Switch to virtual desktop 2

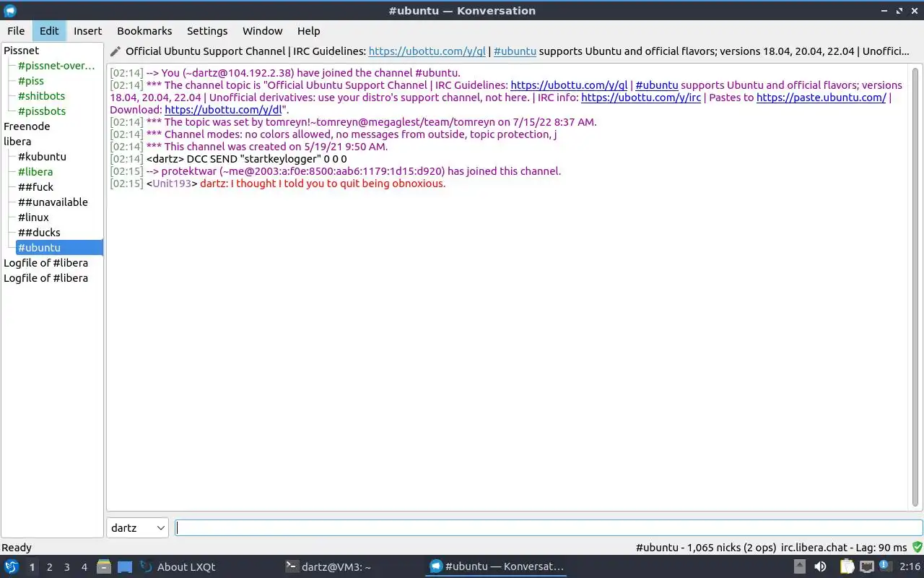[x=50, y=567]
